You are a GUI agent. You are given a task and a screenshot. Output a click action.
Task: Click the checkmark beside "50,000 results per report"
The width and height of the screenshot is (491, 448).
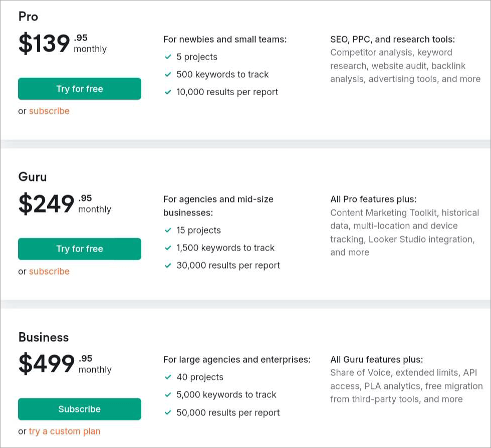pyautogui.click(x=168, y=413)
